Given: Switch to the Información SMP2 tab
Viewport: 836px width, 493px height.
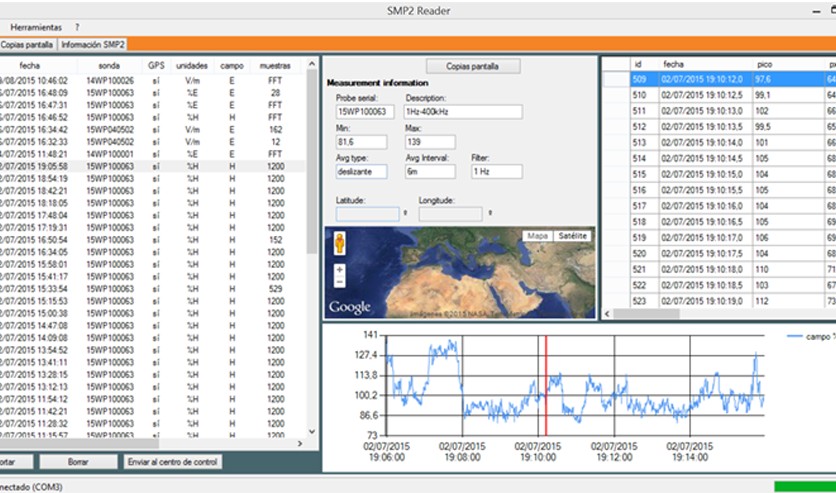Looking at the screenshot, I should pos(93,45).
